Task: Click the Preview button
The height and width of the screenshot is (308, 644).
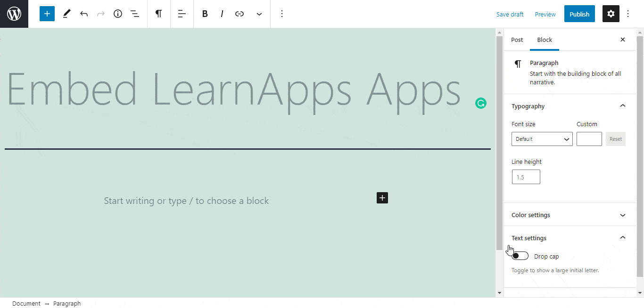Action: click(x=545, y=14)
